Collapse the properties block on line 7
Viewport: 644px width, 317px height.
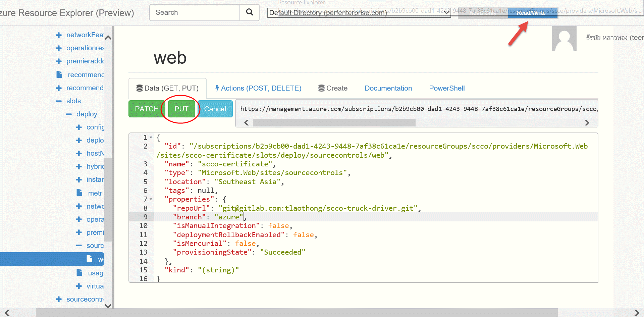151,199
